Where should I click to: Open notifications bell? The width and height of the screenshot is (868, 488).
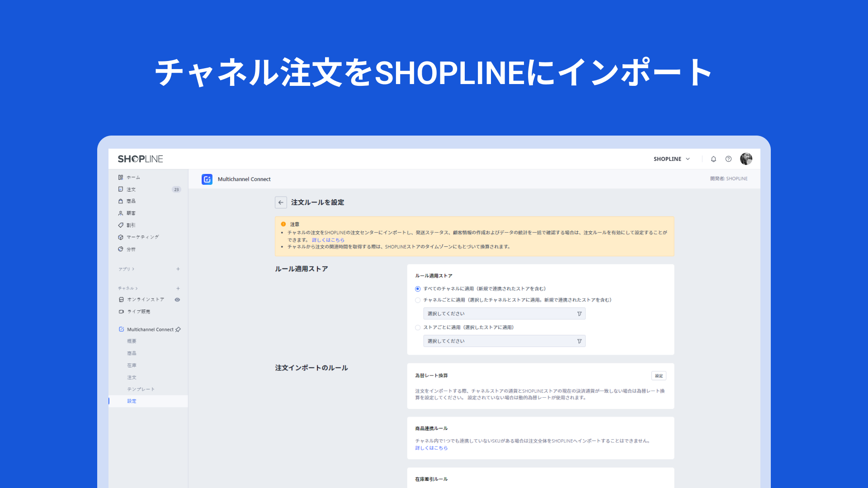(x=713, y=159)
